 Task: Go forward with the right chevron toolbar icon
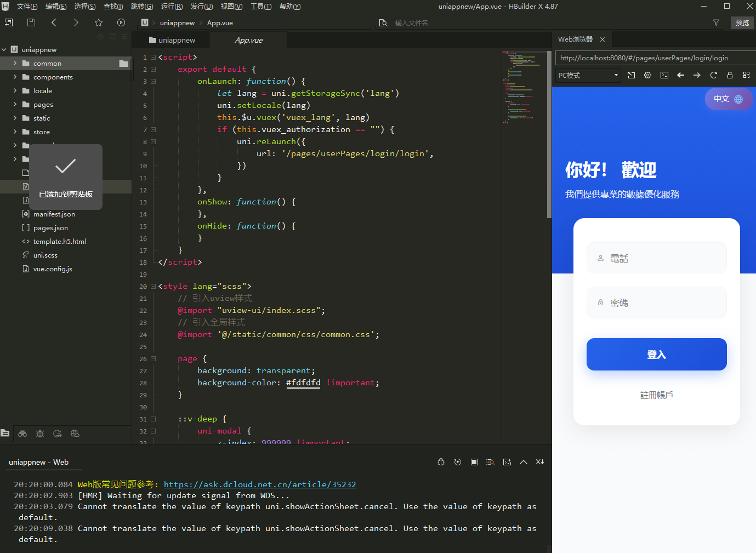76,22
